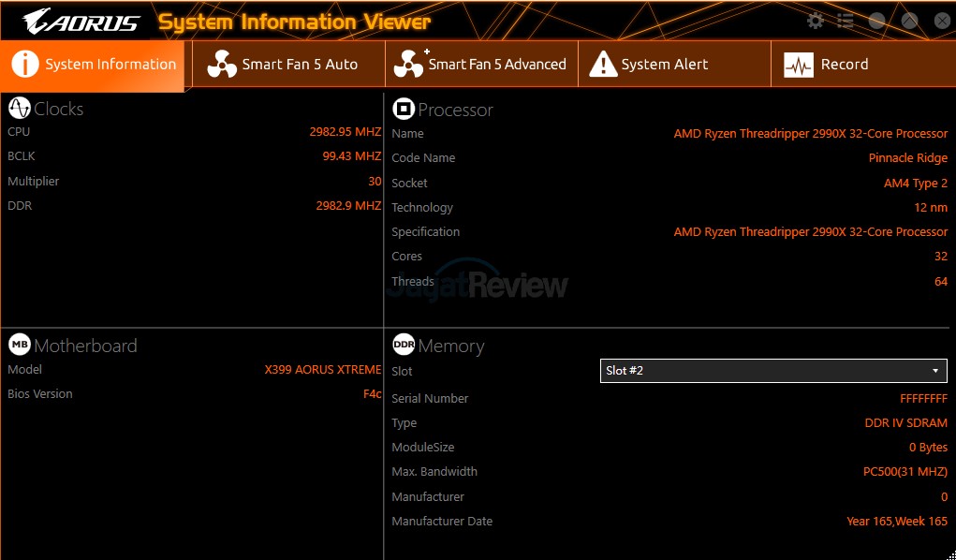Click the fan icon for Smart Fan 5 Auto
The width and height of the screenshot is (956, 560).
(222, 65)
